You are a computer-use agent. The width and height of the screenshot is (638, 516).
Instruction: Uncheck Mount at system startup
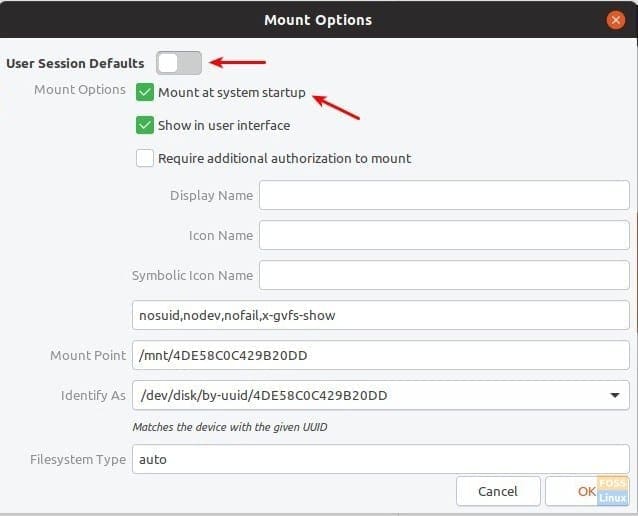pyautogui.click(x=145, y=92)
